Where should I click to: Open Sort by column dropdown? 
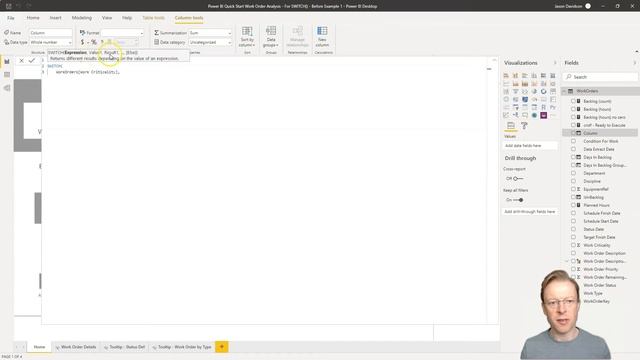[x=247, y=37]
